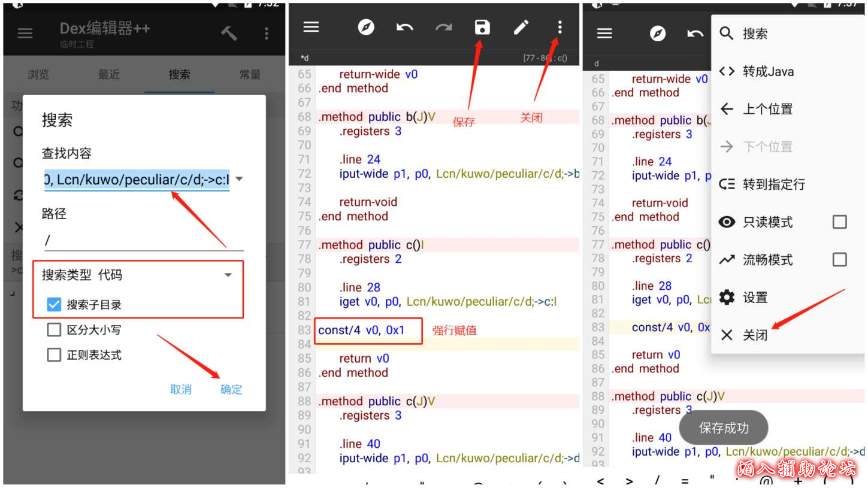Viewport: 868px width, 488px height.
Task: Click the save floppy disk icon
Action: coord(482,27)
